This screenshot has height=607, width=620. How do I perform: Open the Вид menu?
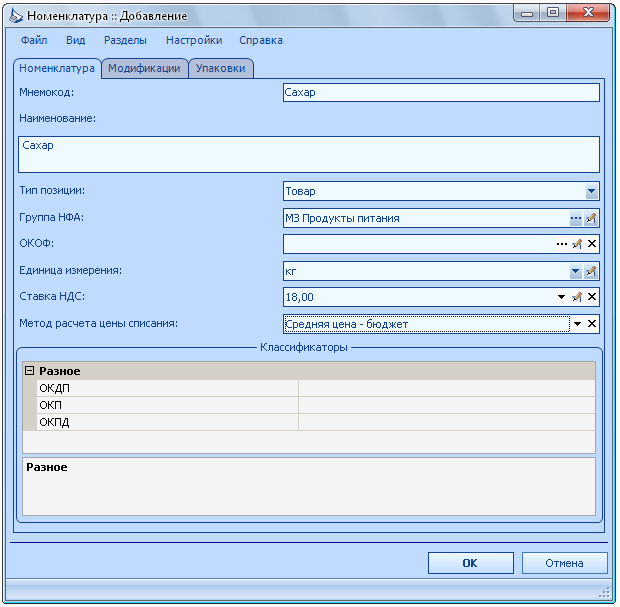pos(76,40)
